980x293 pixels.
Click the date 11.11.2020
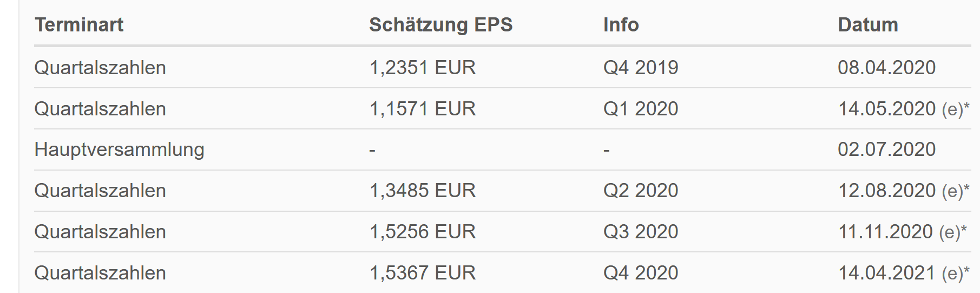click(x=885, y=232)
